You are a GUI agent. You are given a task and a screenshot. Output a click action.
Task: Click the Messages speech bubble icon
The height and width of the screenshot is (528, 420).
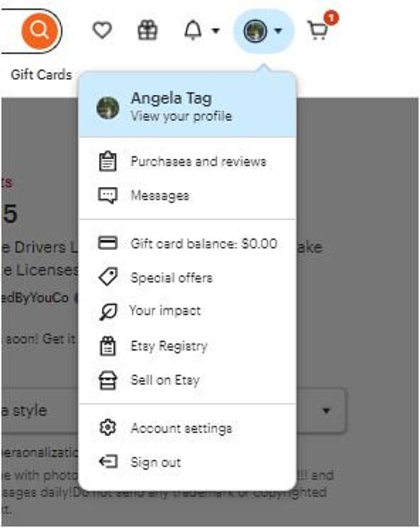point(108,196)
